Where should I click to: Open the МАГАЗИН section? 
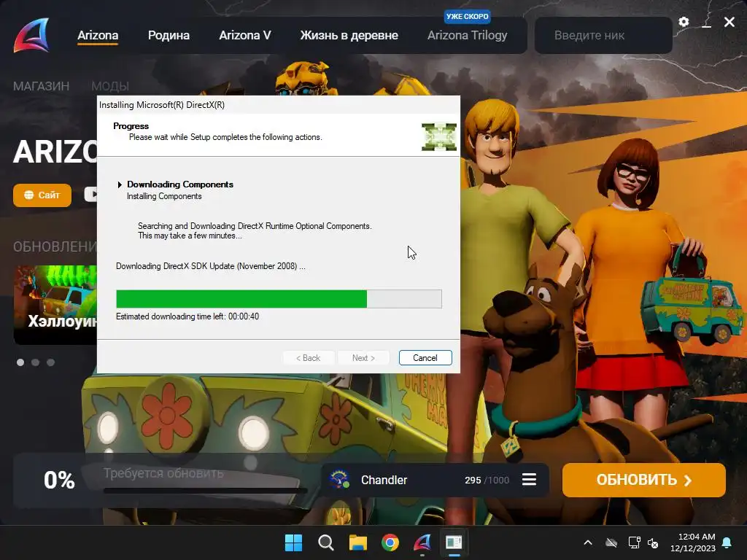point(41,86)
